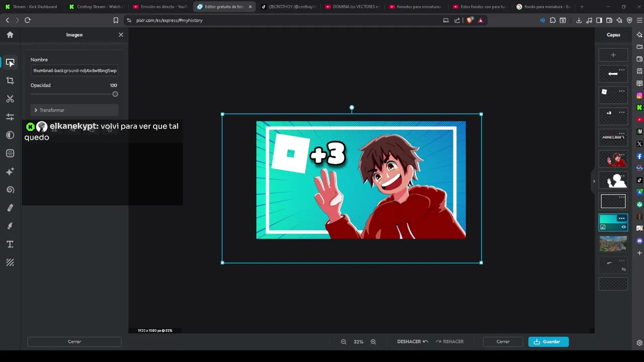
Task: Go back in browser history
Action: (x=7, y=20)
